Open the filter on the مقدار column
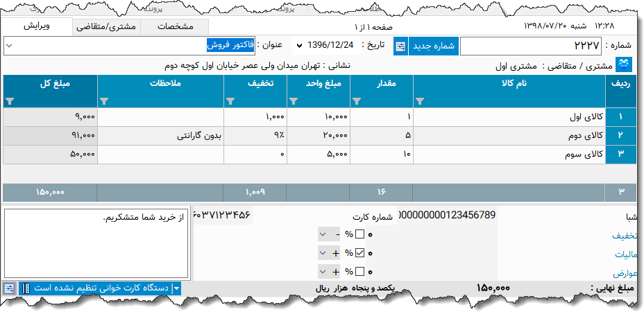Screen dimensions: 644x312 tap(357, 101)
